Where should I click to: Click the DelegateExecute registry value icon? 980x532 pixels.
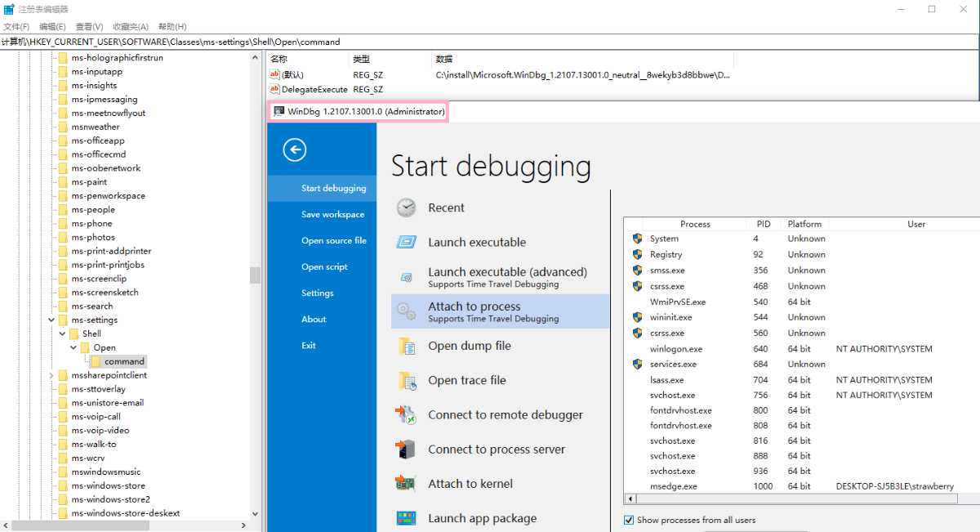[274, 89]
